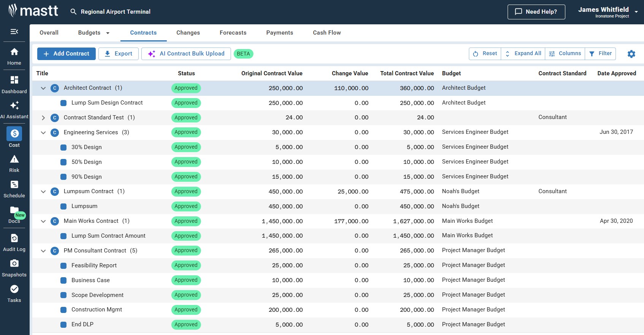Click the BETA badge

click(244, 54)
